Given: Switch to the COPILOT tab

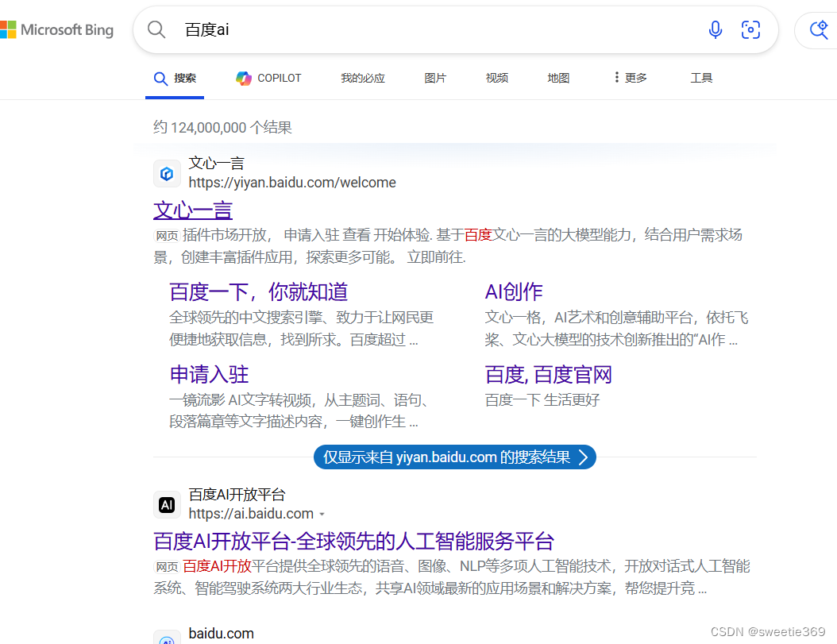Looking at the screenshot, I should point(268,79).
